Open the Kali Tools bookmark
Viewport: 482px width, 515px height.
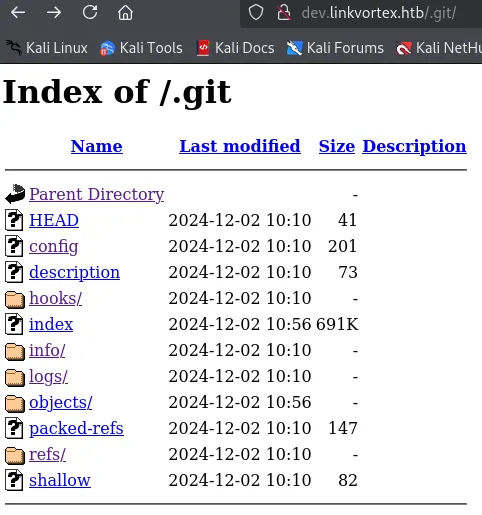pyautogui.click(x=141, y=48)
